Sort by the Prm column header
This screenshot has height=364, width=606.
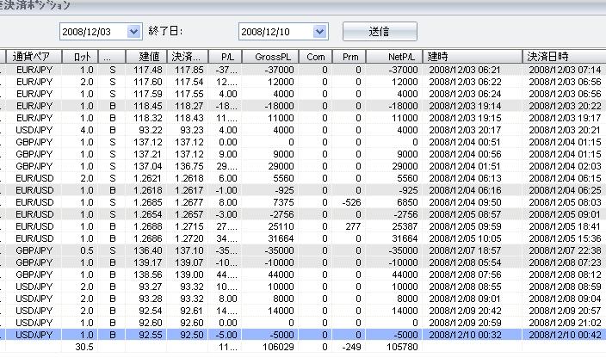[349, 57]
